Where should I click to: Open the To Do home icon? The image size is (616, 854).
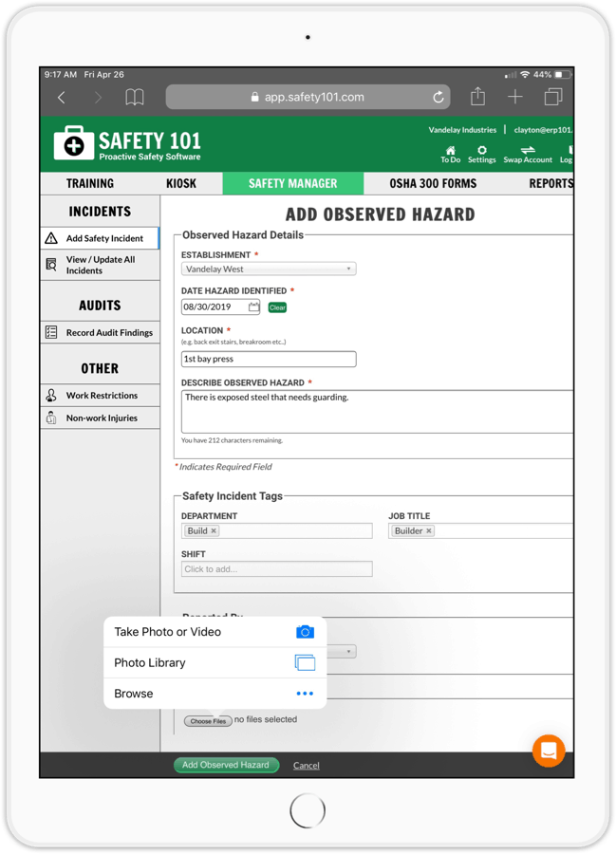451,155
